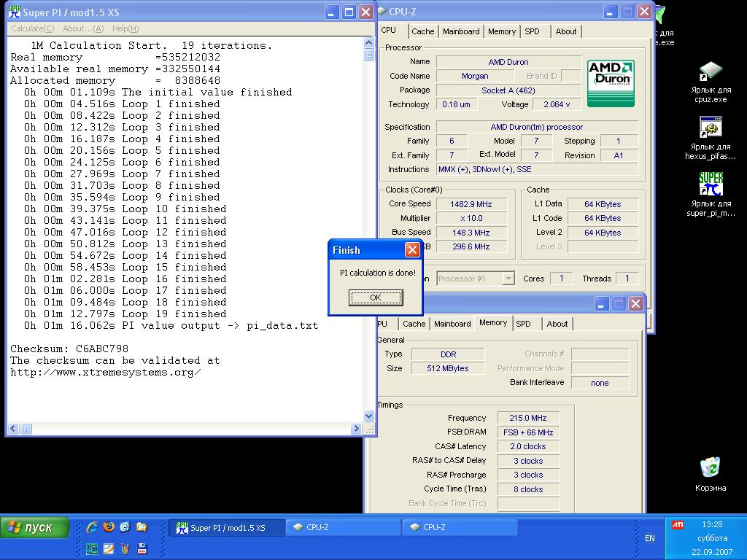Switch to Cache tab in lower CPU-Z
Image resolution: width=747 pixels, height=560 pixels.
tap(414, 324)
